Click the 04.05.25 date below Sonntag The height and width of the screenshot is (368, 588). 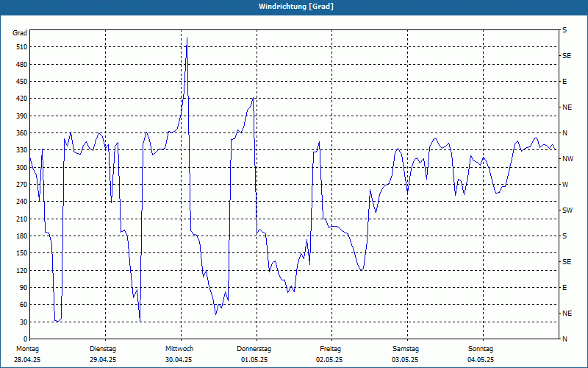(x=481, y=360)
